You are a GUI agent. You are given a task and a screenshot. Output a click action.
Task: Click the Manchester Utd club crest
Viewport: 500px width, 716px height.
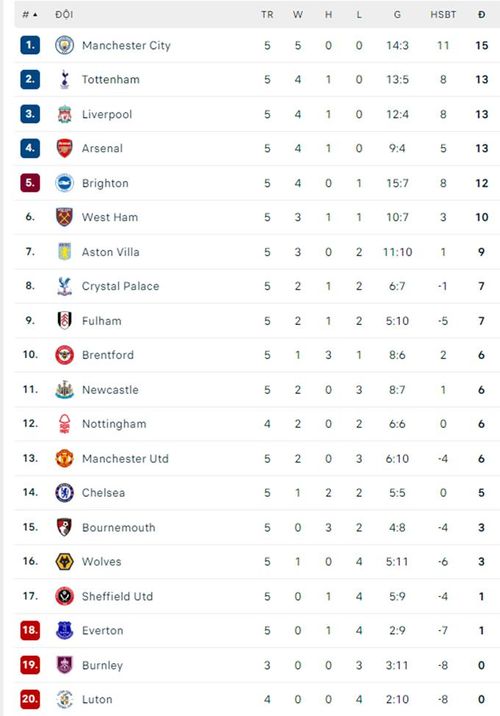(x=64, y=458)
